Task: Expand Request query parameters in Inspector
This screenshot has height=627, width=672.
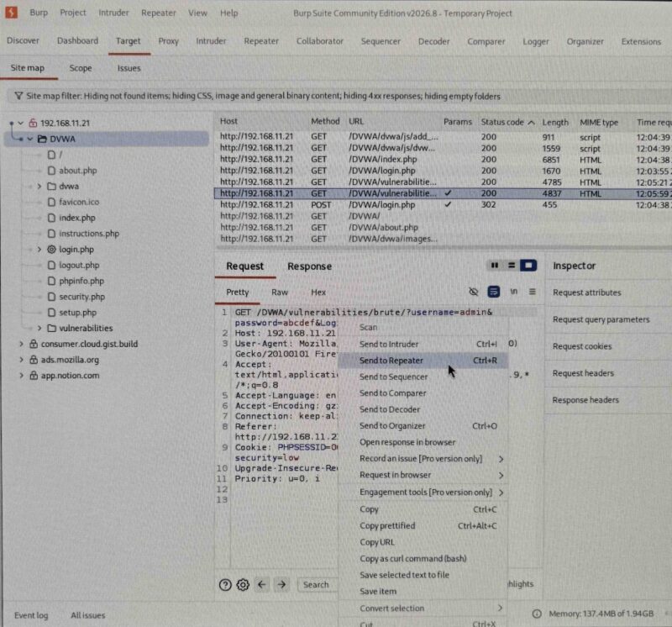Action: [601, 319]
